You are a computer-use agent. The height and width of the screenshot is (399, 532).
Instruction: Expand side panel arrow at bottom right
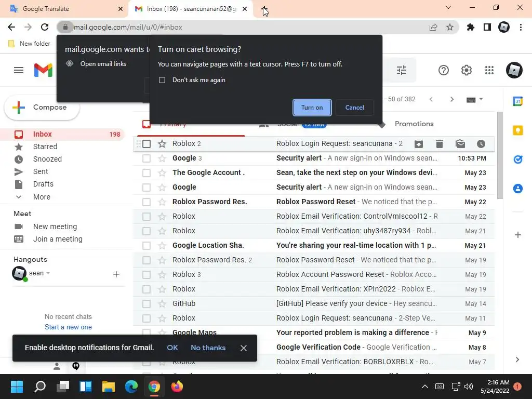tap(517, 360)
